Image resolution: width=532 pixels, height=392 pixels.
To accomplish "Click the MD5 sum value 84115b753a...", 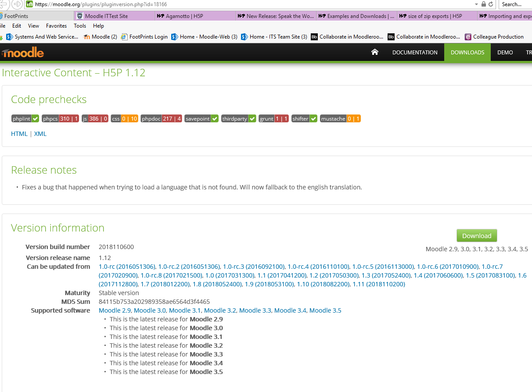I will click(x=154, y=302).
